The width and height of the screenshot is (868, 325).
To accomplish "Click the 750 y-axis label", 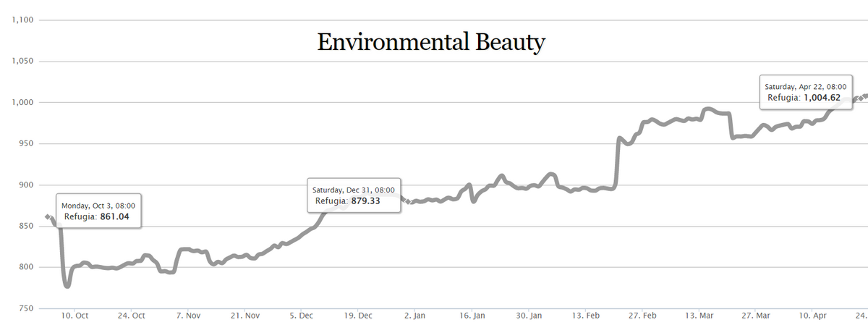I will tap(27, 309).
